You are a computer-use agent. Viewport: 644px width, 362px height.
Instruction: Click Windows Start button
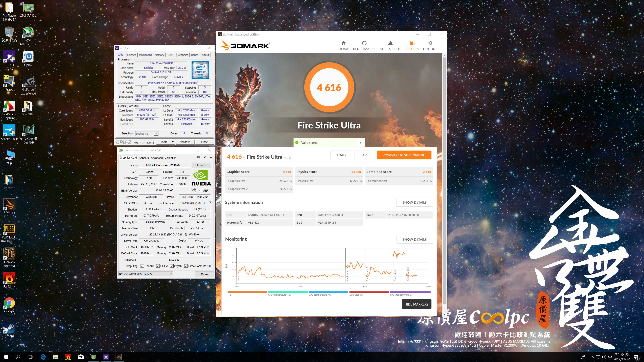point(6,357)
